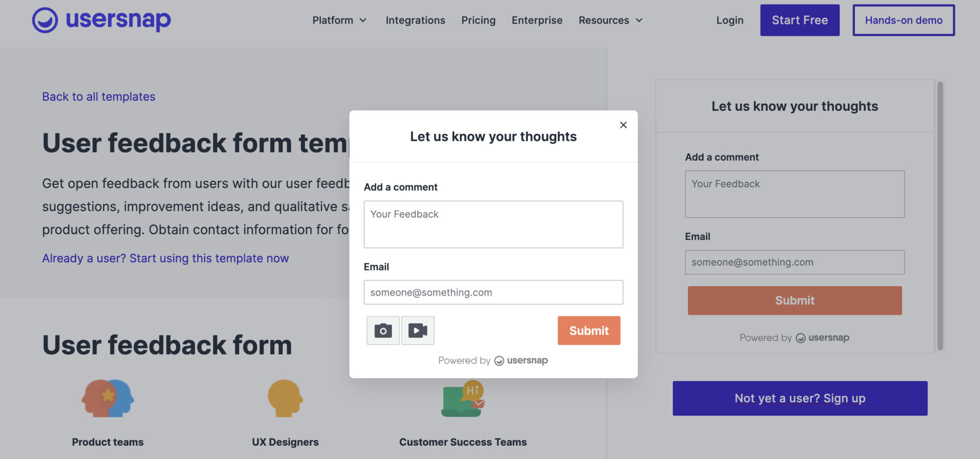The width and height of the screenshot is (980, 459).
Task: Expand the Platform chevron arrow
Action: [x=363, y=21]
